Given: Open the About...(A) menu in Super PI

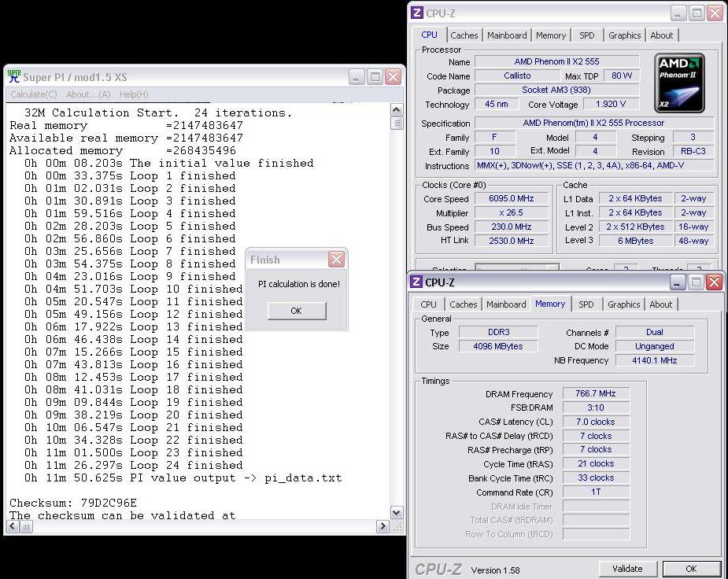Looking at the screenshot, I should 88,94.
